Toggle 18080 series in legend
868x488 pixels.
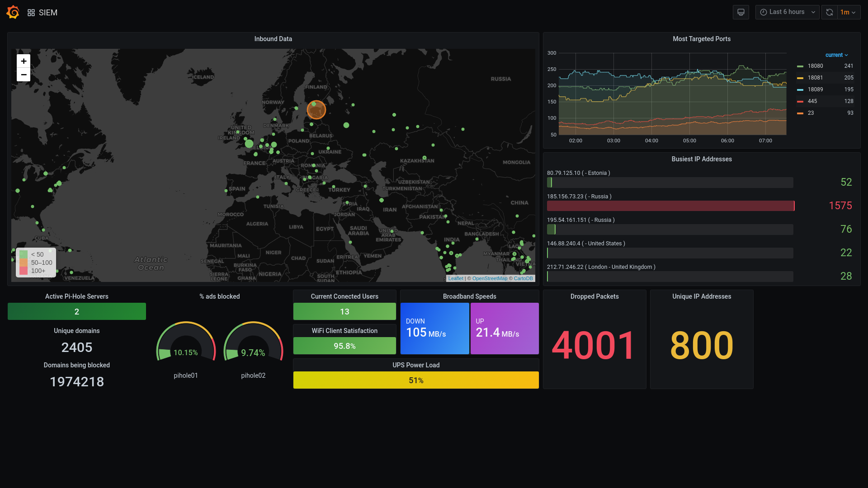815,66
